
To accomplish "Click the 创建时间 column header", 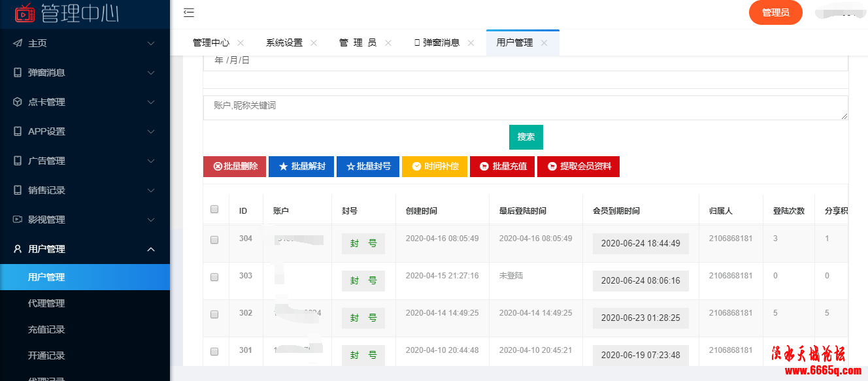I will pyautogui.click(x=422, y=211).
